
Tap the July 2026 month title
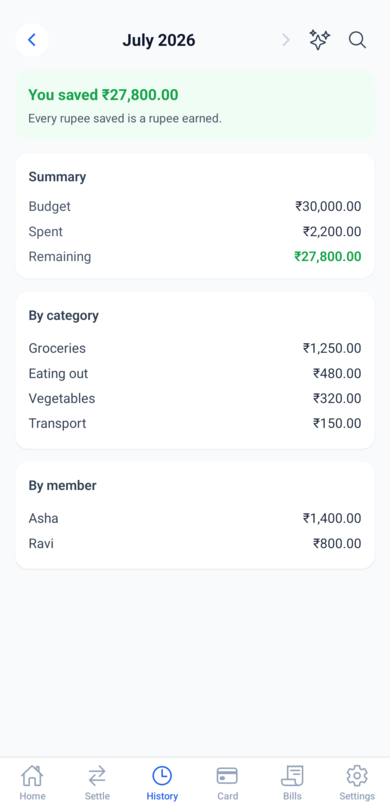pos(158,40)
